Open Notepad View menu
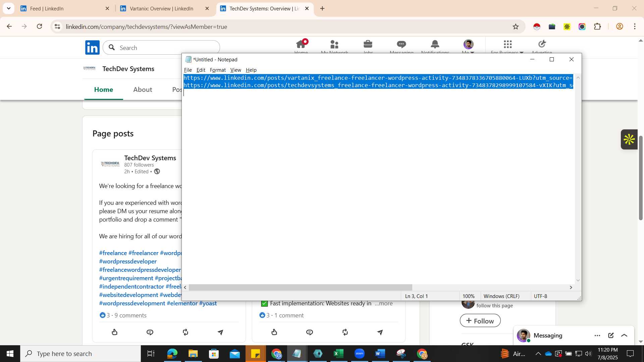This screenshot has height=362, width=644. [235, 70]
